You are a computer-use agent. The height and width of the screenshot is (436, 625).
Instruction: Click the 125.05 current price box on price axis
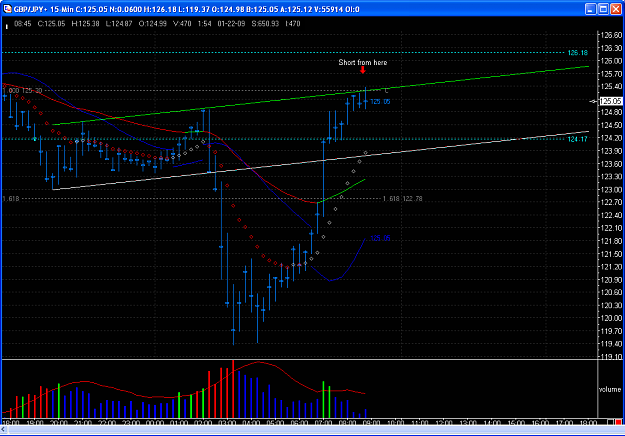(611, 101)
